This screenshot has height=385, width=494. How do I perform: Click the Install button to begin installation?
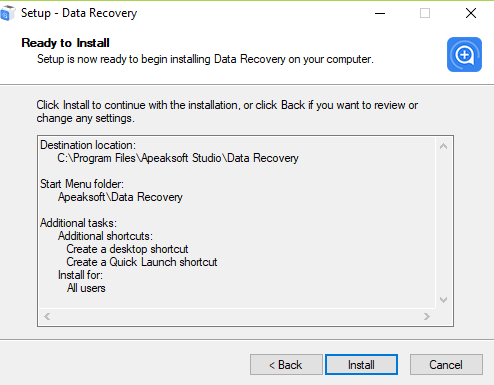point(361,364)
